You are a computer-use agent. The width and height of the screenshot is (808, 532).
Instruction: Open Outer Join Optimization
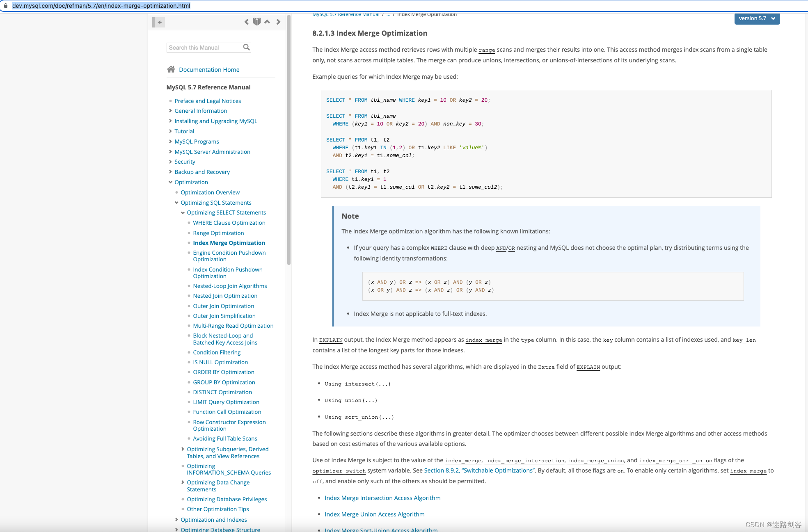(224, 306)
